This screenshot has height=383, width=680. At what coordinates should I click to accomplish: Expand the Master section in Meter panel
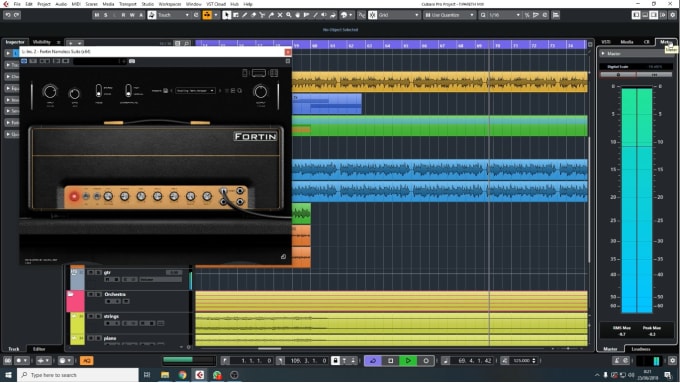(603, 53)
